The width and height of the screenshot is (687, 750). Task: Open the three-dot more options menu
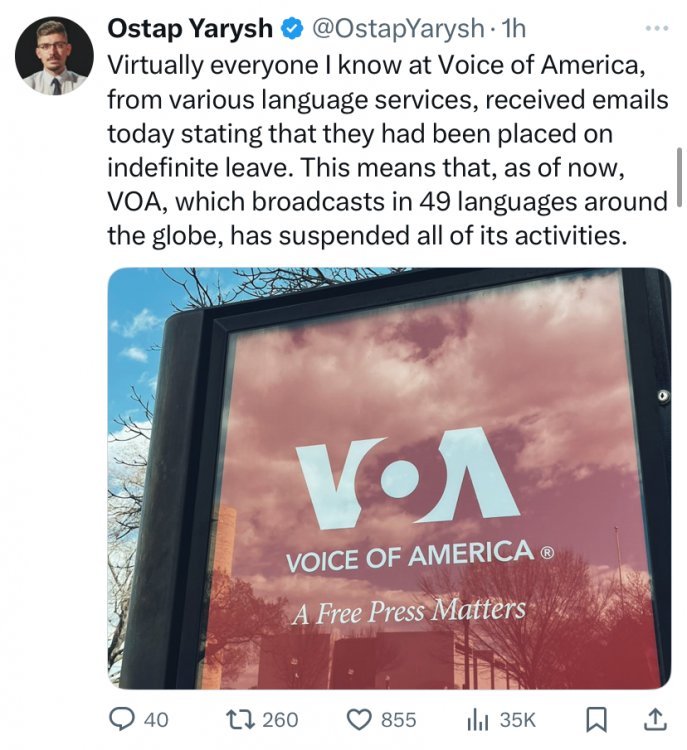coord(655,28)
